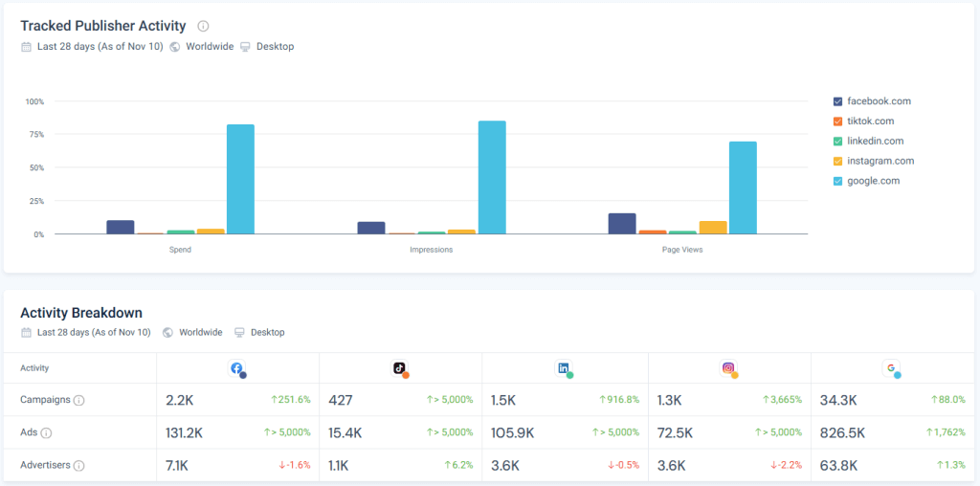Click the calendar icon in Activity Breakdown
This screenshot has height=486, width=980.
tap(26, 333)
